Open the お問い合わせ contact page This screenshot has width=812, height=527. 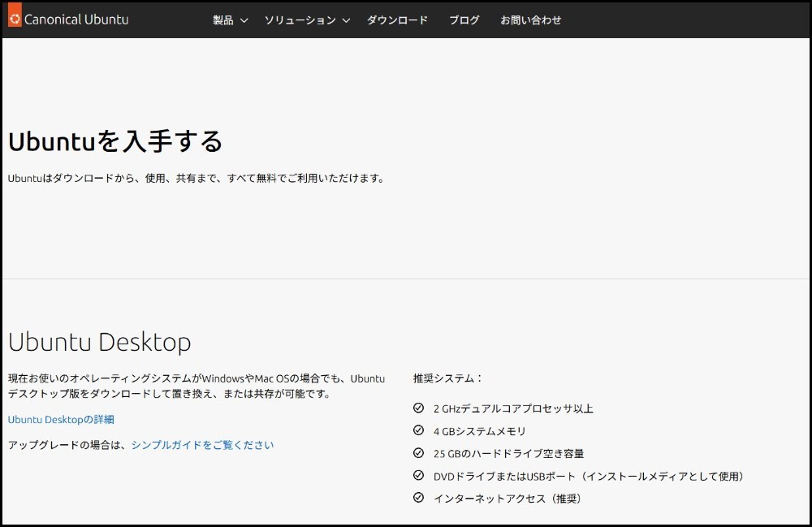coord(531,20)
